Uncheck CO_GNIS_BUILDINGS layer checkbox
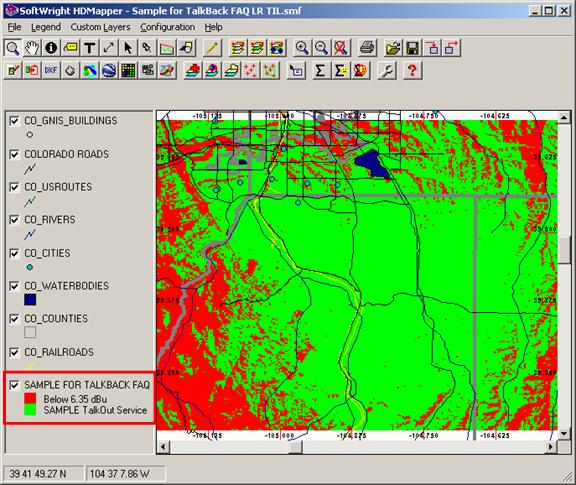 (x=14, y=121)
